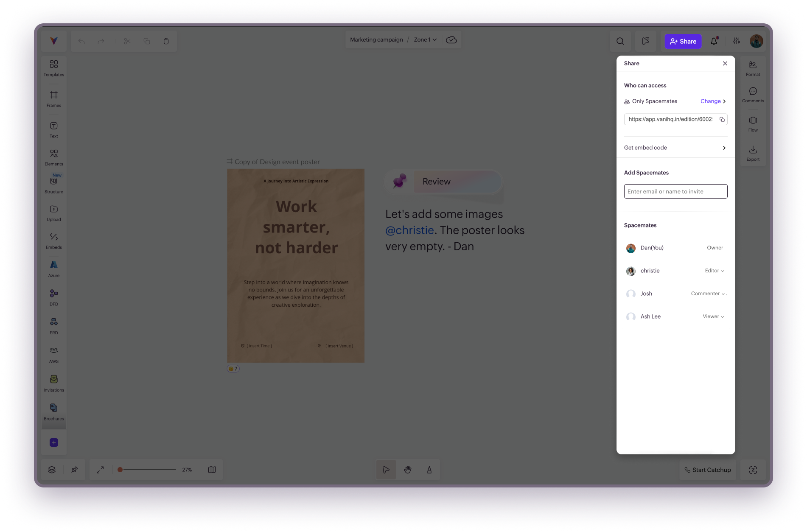Open the Elements library
The width and height of the screenshot is (807, 532).
tap(54, 157)
